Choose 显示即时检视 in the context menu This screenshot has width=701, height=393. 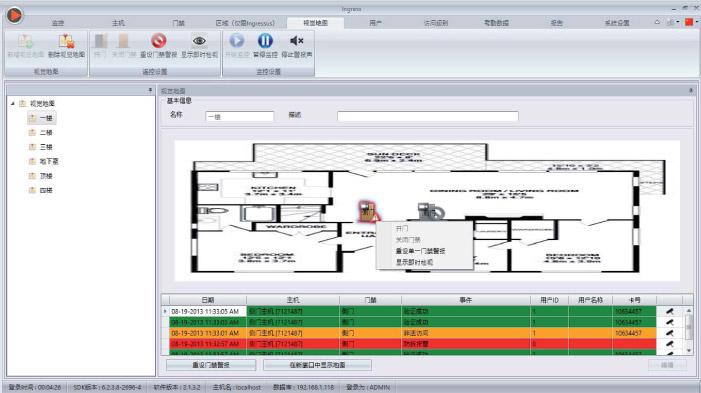(414, 262)
